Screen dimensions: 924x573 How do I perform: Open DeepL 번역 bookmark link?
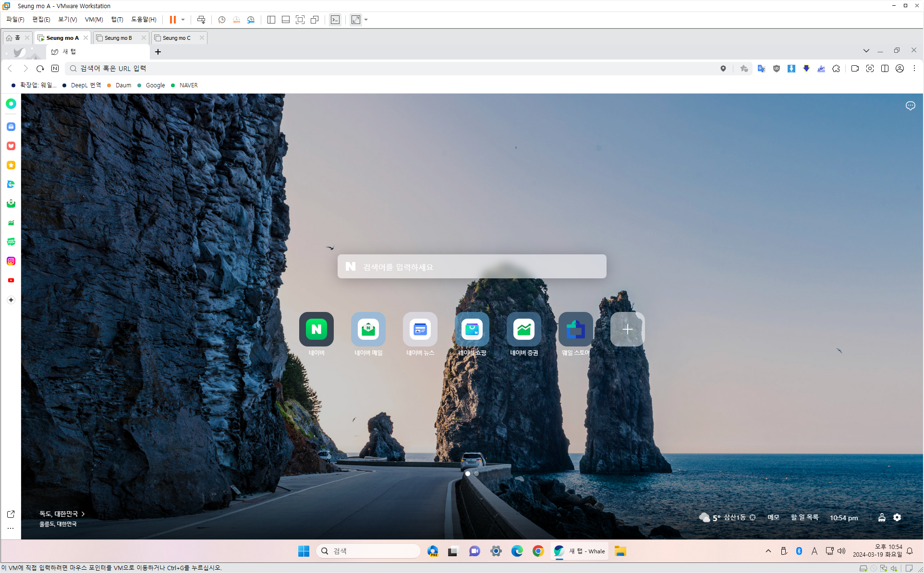[85, 85]
